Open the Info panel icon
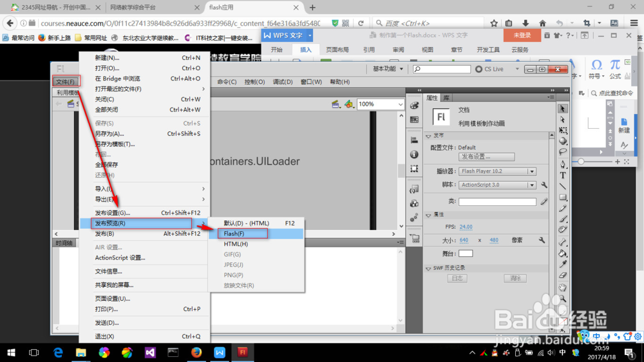 pyautogui.click(x=414, y=155)
